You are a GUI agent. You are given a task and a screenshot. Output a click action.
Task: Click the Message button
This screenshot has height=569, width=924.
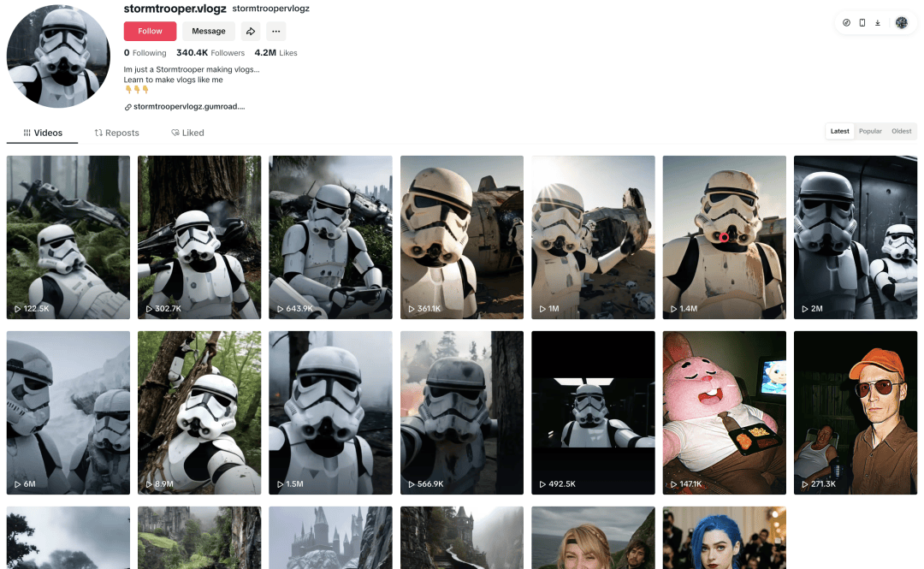pos(209,32)
